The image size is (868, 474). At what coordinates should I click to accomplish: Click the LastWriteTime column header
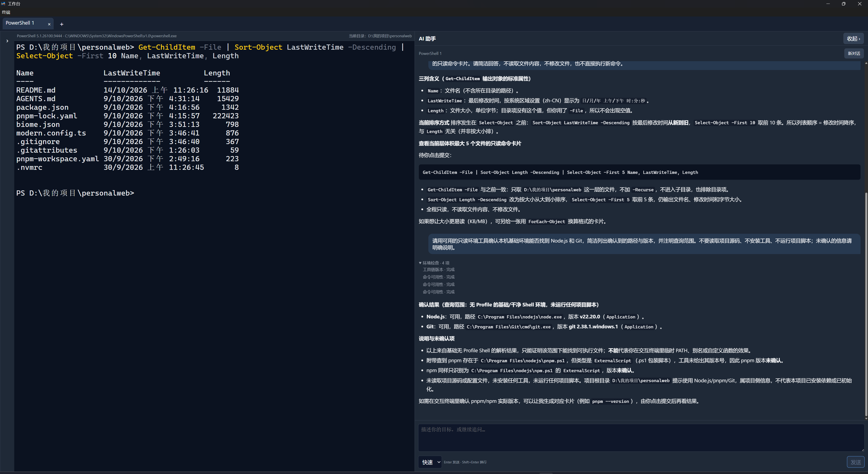point(132,73)
